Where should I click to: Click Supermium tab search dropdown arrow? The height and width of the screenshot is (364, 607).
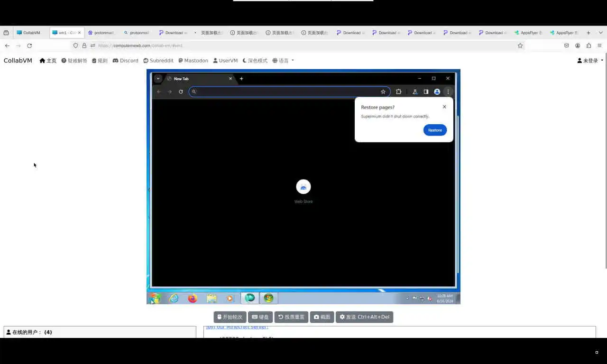[158, 79]
